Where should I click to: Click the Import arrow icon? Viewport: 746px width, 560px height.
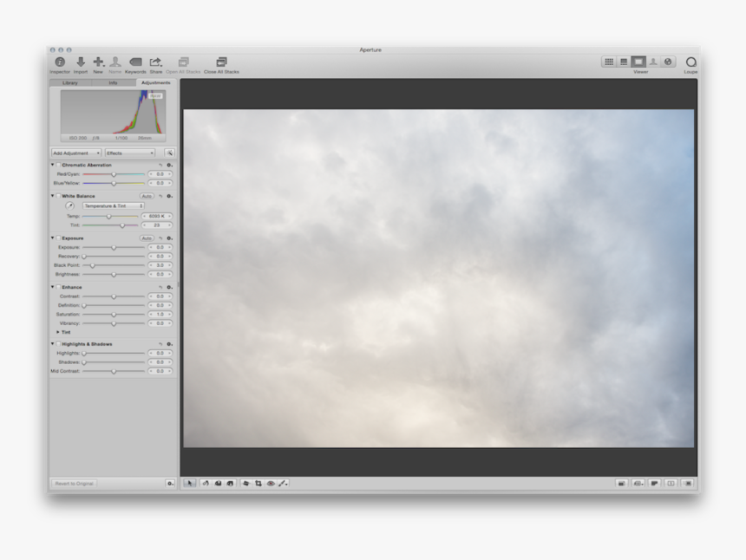81,62
